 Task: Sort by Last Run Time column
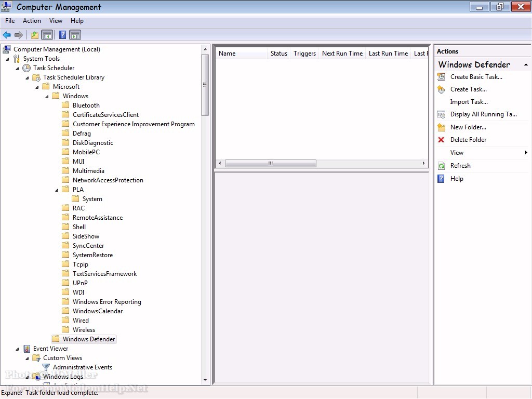pos(389,54)
